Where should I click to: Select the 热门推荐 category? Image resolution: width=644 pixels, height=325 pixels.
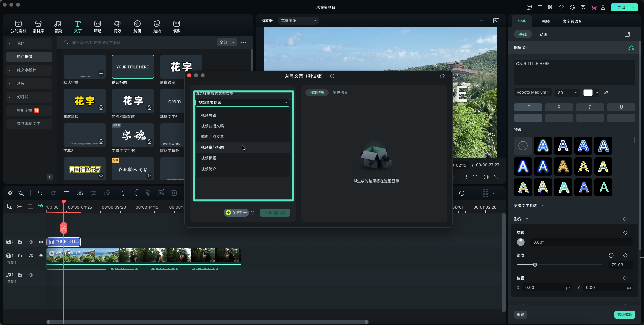29,57
